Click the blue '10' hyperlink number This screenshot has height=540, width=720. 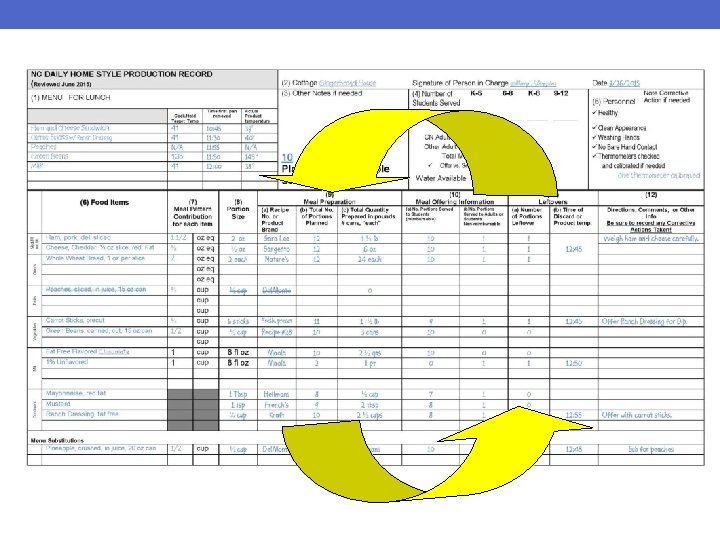pos(287,158)
